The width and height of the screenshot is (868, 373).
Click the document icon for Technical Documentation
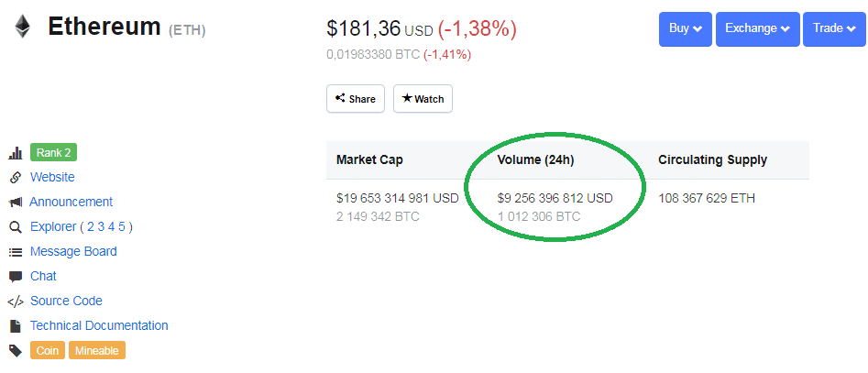(16, 326)
